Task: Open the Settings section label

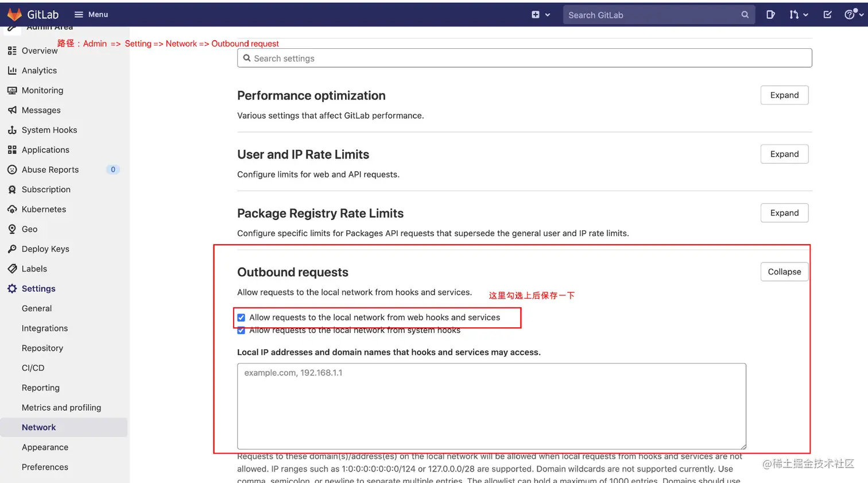Action: (38, 288)
